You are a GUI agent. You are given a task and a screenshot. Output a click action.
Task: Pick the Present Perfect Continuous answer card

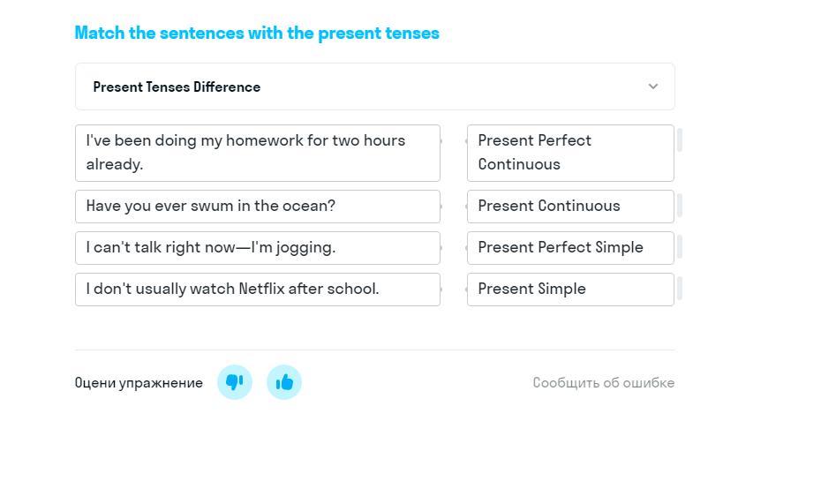[x=570, y=153]
